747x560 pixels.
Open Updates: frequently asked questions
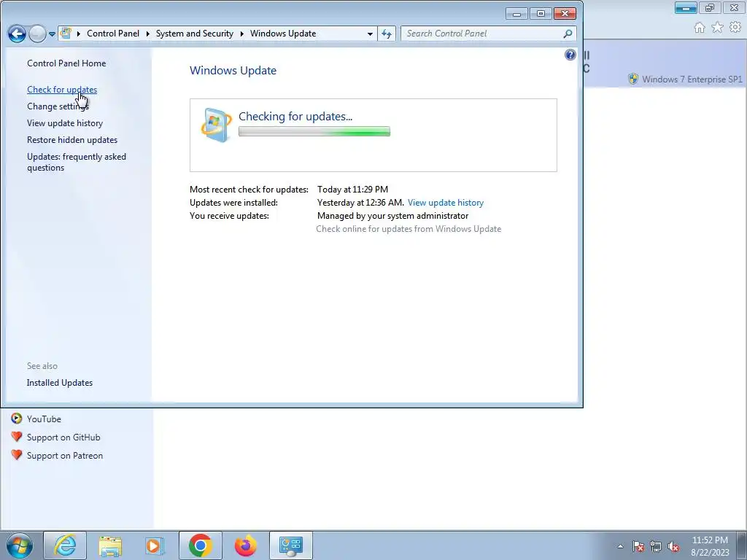click(x=77, y=162)
